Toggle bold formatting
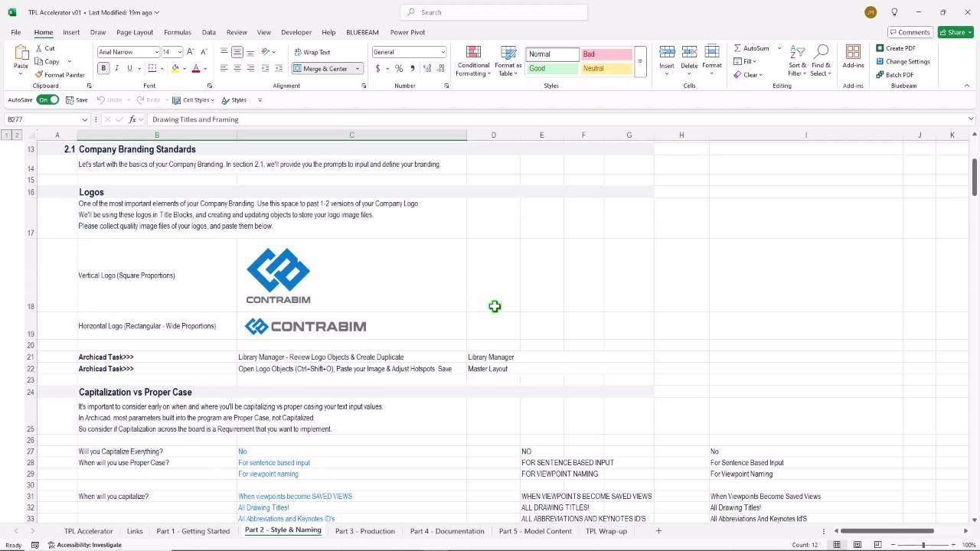The image size is (980, 551). pos(103,68)
